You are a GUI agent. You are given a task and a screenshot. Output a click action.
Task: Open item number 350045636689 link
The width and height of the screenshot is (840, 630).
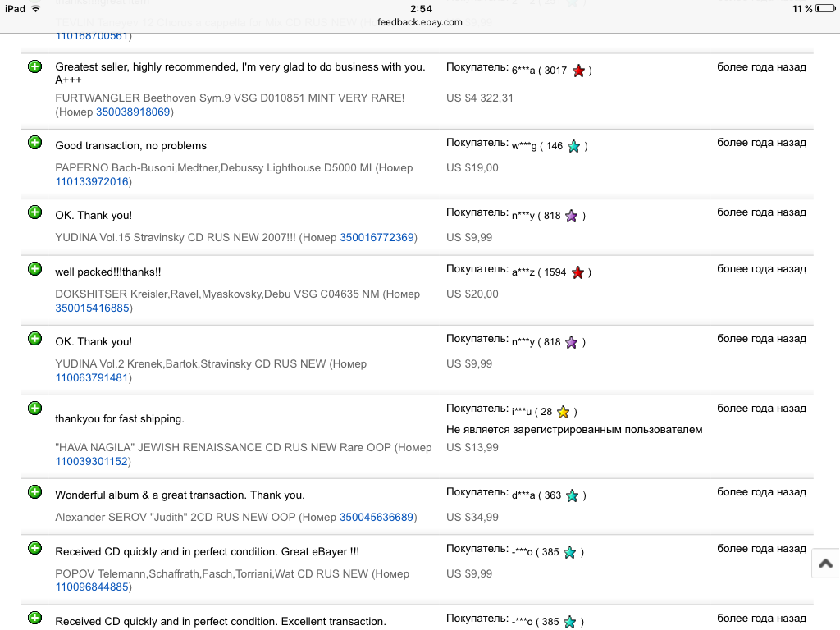click(377, 517)
